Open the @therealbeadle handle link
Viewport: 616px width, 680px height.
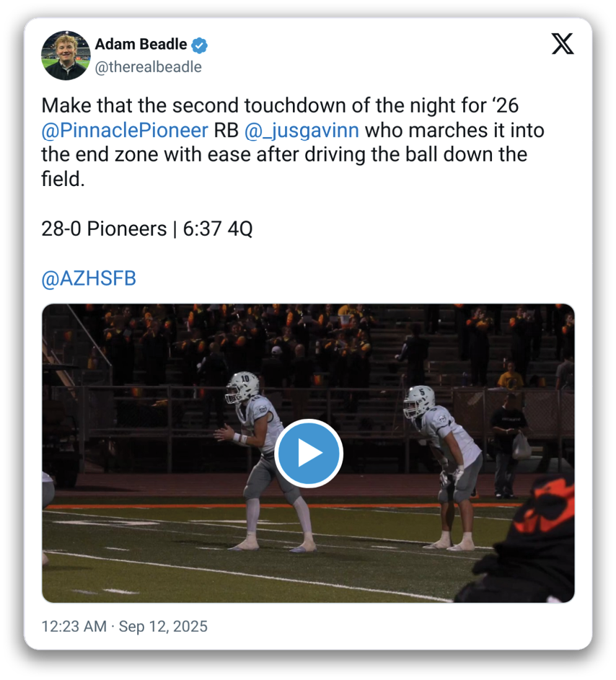(x=148, y=67)
